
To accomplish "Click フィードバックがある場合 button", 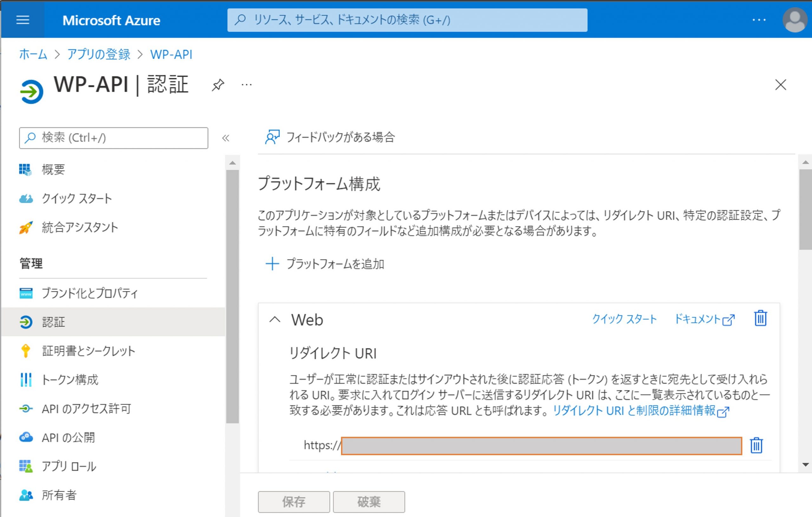I will pyautogui.click(x=330, y=137).
